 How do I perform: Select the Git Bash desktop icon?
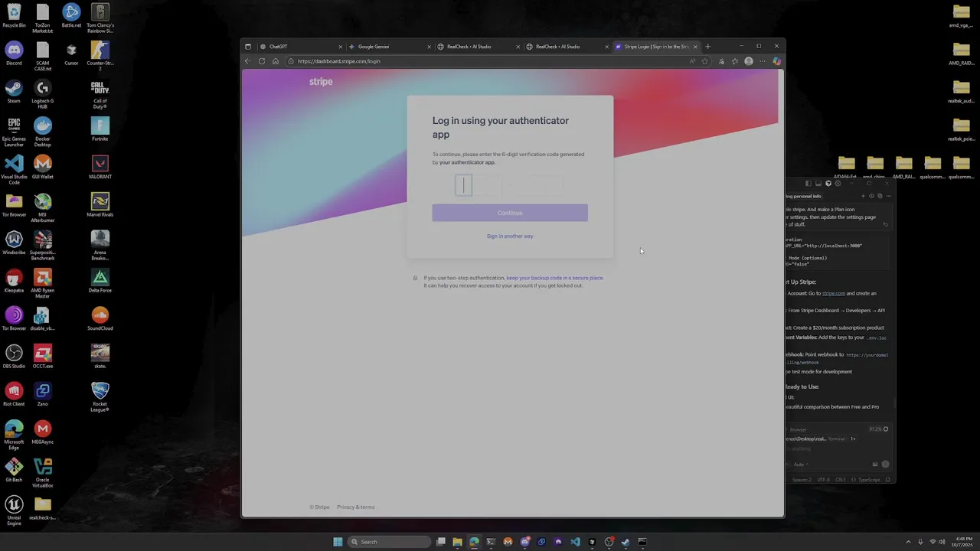(x=14, y=470)
